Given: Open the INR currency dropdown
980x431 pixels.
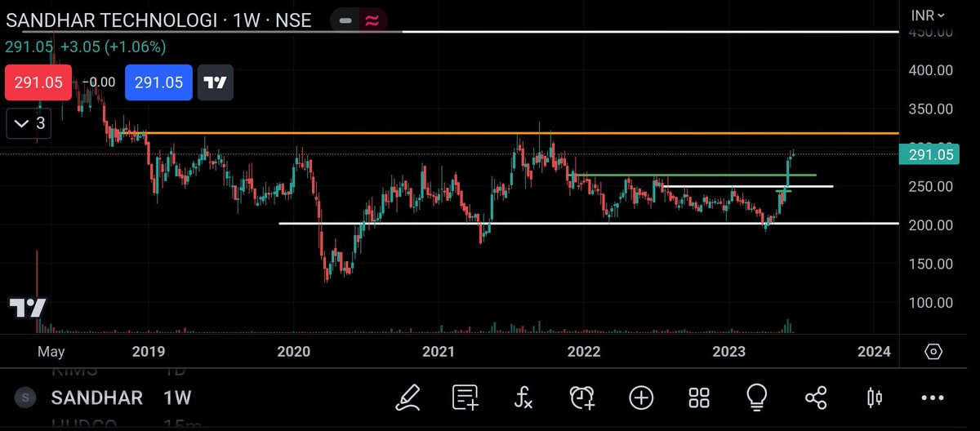Looking at the screenshot, I should coord(927,15).
